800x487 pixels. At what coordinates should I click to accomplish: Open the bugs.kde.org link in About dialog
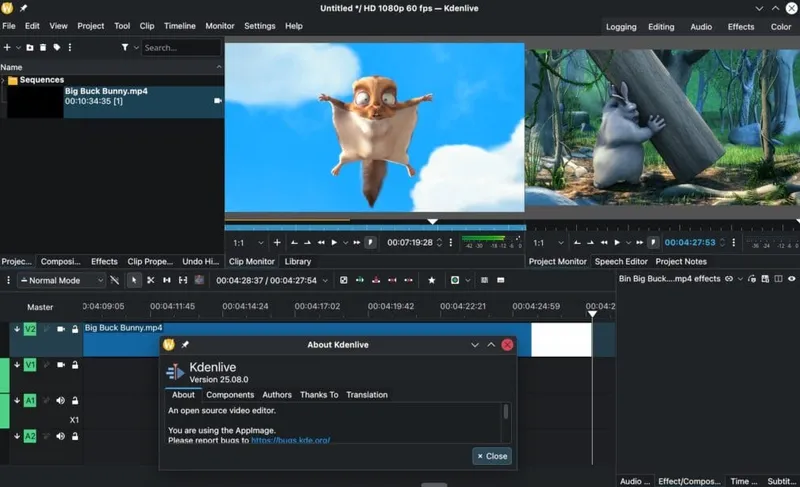pyautogui.click(x=290, y=440)
